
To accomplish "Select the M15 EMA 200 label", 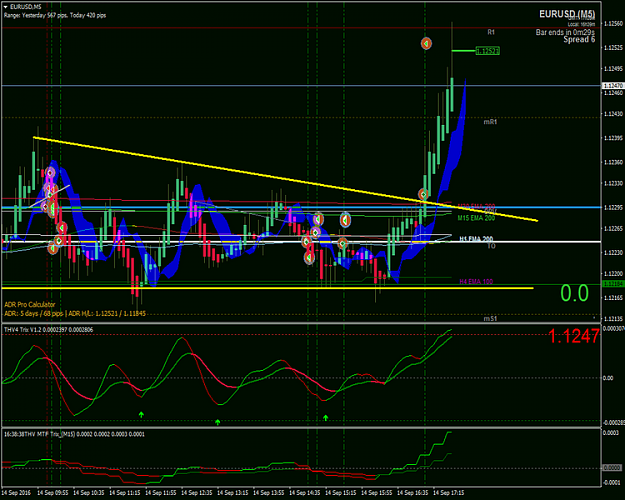I will click(476, 218).
